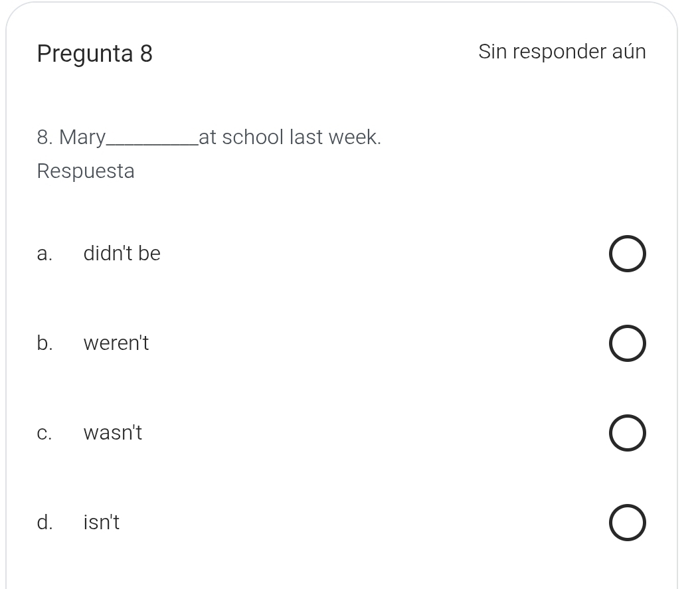Click the answer text "isn't"
The height and width of the screenshot is (589, 700).
coord(101,522)
